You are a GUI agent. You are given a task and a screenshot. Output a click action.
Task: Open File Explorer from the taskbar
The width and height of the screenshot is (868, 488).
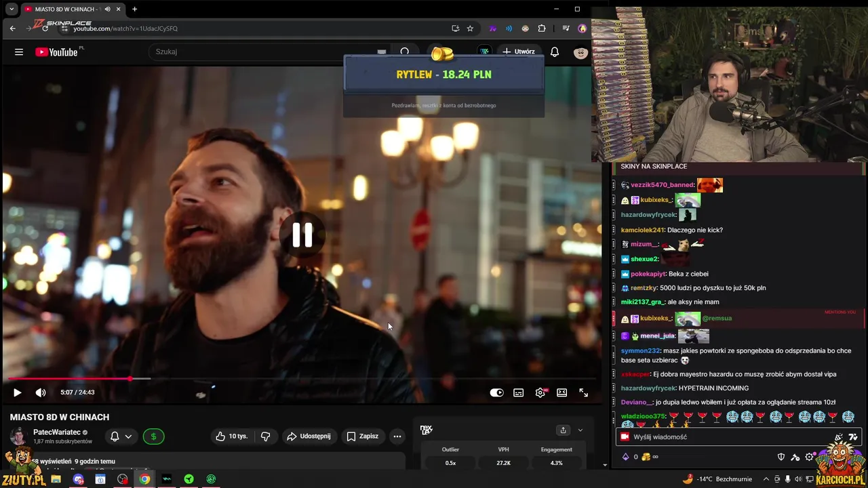(x=56, y=479)
